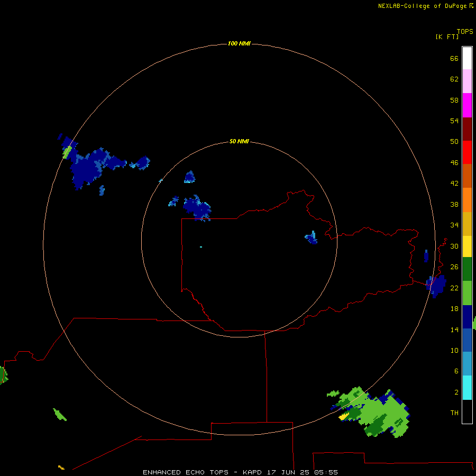Click the '66' legend value
476x476 pixels.
click(454, 58)
